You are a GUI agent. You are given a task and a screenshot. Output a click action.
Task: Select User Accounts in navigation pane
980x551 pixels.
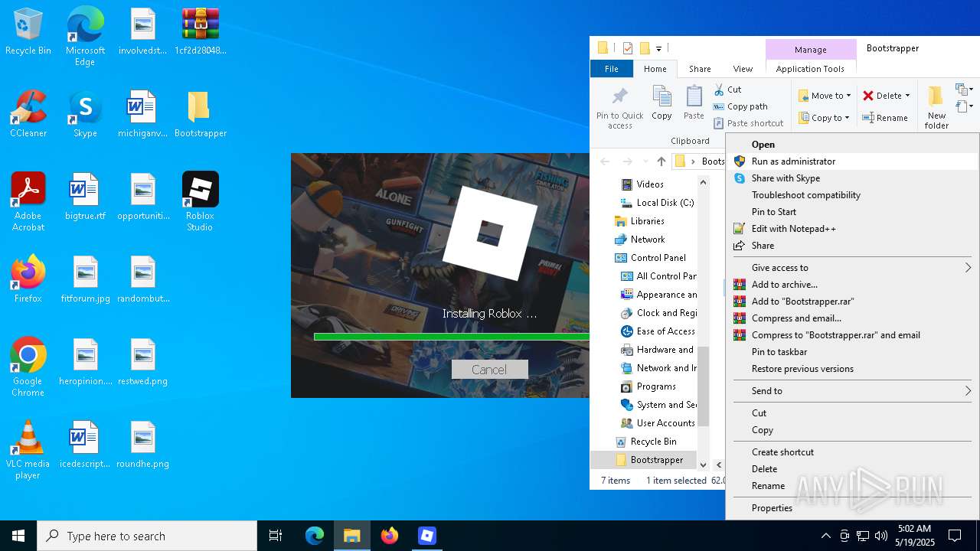[x=658, y=423]
